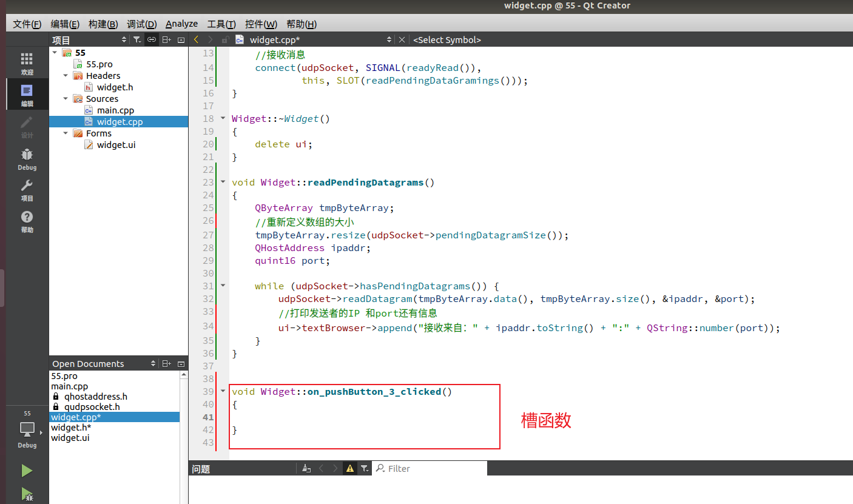Close the project side pane

click(181, 39)
